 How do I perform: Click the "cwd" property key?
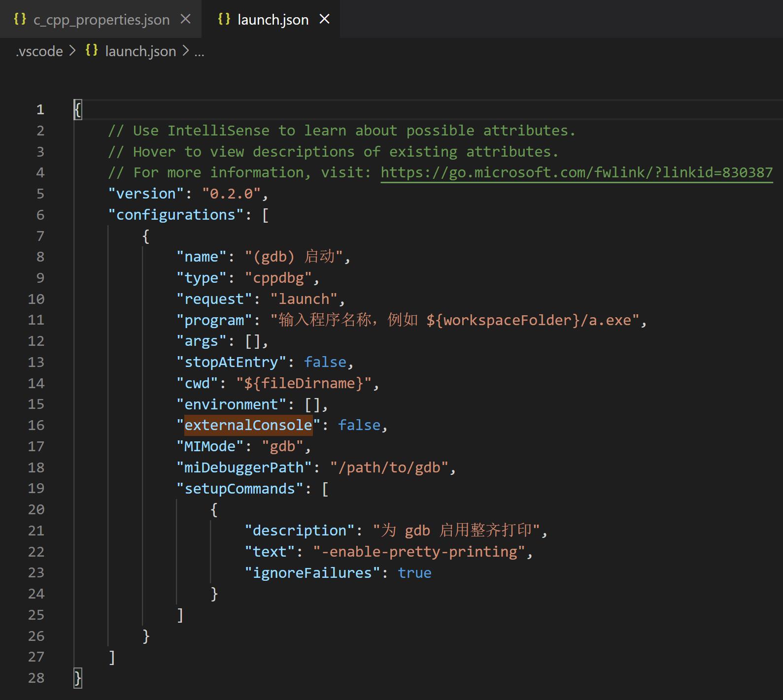coord(197,383)
